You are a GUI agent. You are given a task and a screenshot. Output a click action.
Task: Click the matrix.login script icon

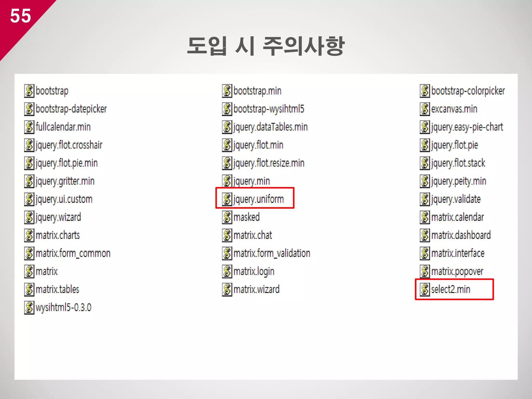227,271
